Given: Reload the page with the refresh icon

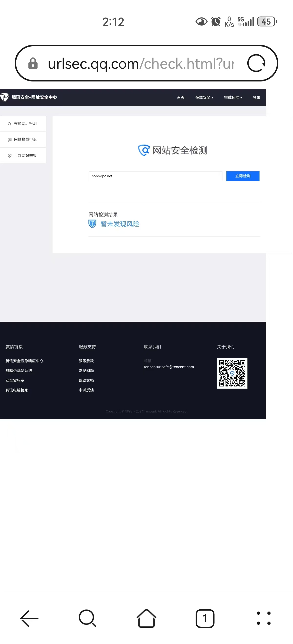Looking at the screenshot, I should pyautogui.click(x=256, y=63).
